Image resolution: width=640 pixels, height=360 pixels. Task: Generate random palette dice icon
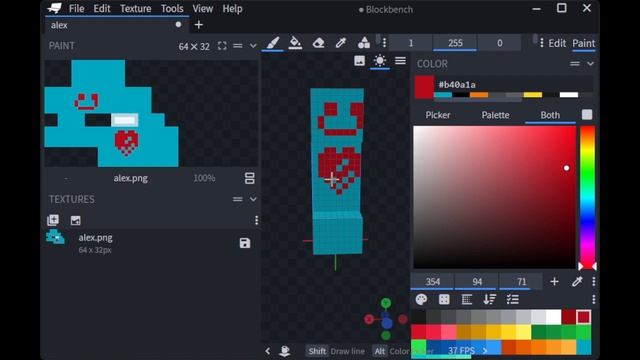[x=444, y=299]
